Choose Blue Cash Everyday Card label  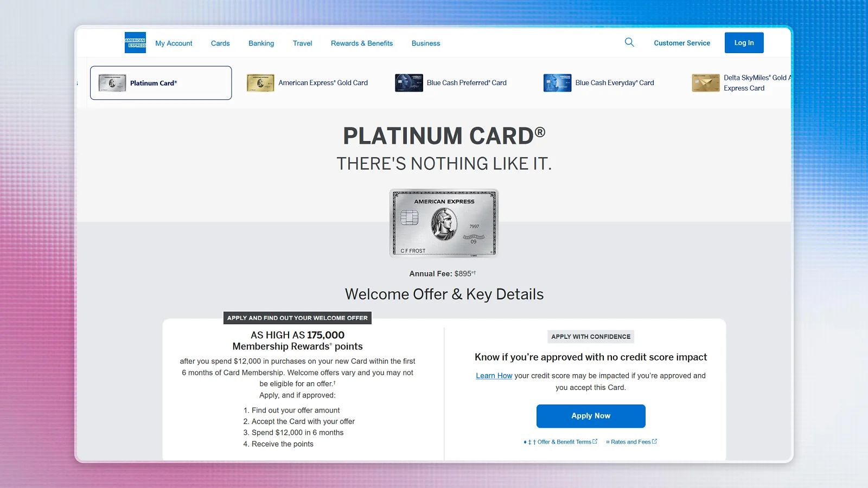tap(615, 83)
